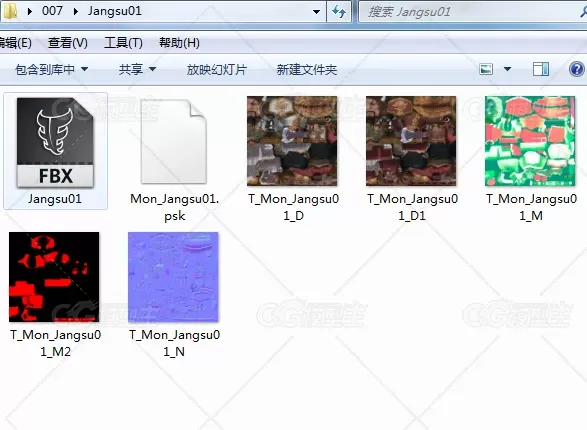Click the change view icon
587x430 pixels.
[486, 69]
